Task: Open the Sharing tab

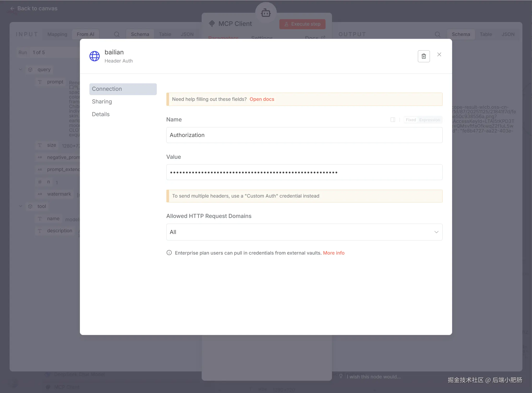Action: [x=102, y=102]
